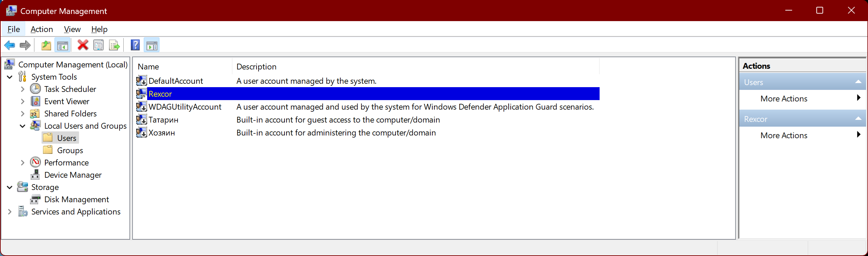868x256 pixels.
Task: Expand the Task Scheduler node
Action: click(22, 89)
